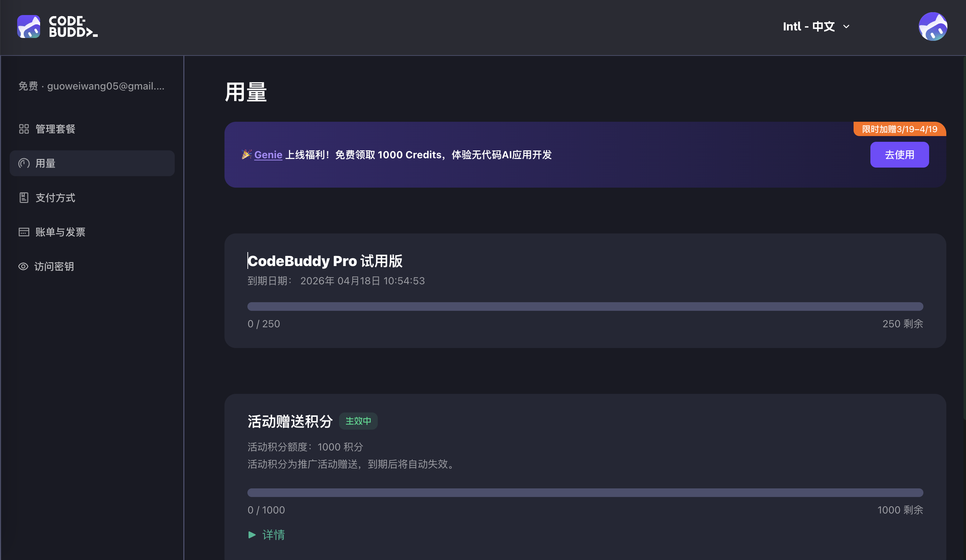Expand the 详情 section under activity credits

point(273,534)
